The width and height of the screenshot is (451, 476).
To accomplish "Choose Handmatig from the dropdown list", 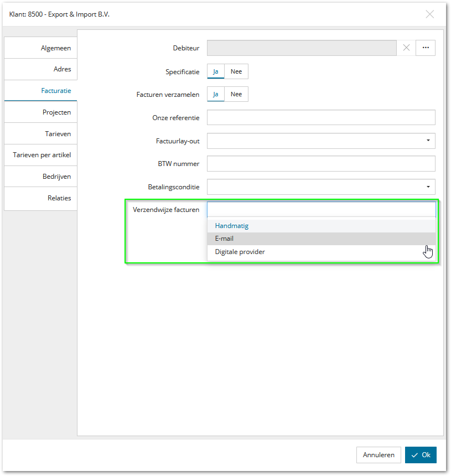I will coord(321,226).
